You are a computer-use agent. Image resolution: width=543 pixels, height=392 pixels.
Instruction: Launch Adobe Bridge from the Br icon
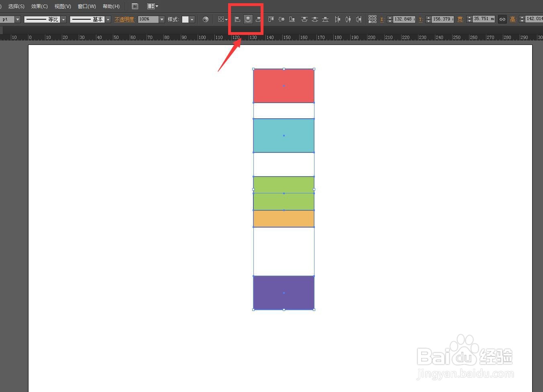[135, 6]
